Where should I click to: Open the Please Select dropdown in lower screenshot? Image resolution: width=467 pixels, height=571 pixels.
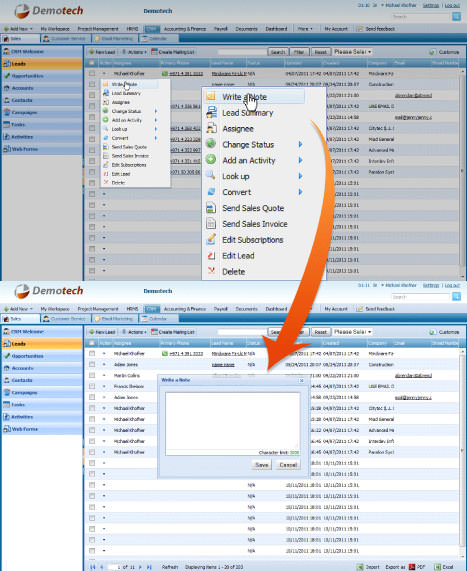tap(352, 332)
